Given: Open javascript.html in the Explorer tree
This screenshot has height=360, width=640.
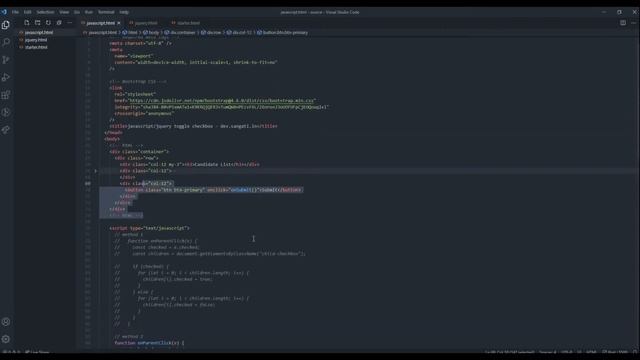Looking at the screenshot, I should coord(39,32).
